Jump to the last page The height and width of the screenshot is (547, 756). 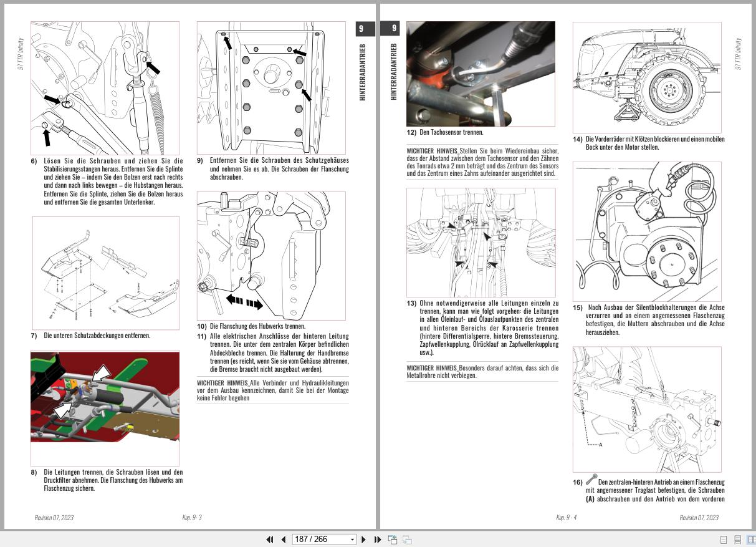378,540
